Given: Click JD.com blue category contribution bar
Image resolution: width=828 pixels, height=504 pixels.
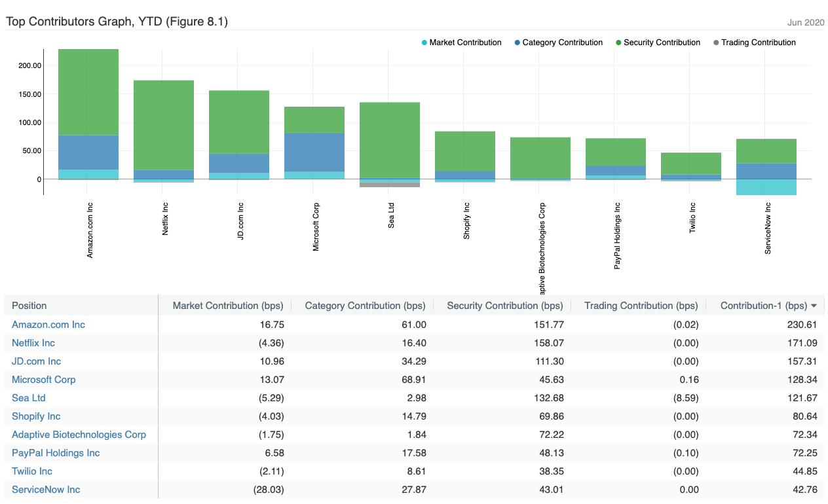Looking at the screenshot, I should [239, 164].
